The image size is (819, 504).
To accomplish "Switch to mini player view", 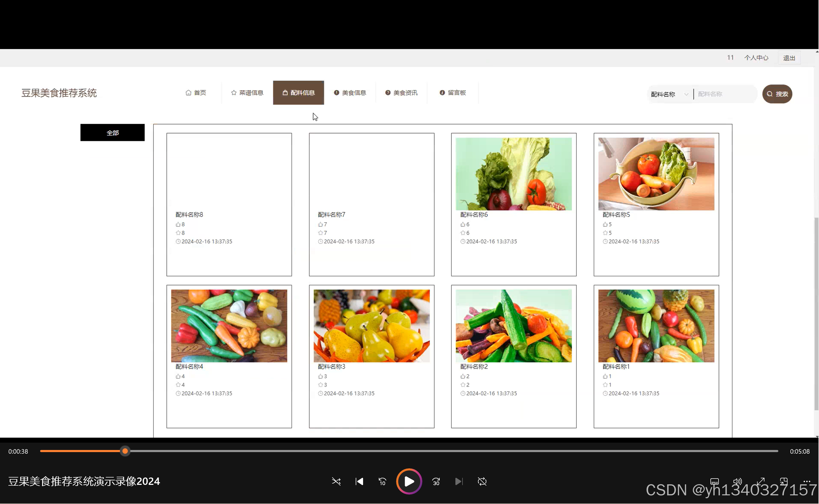I will point(784,481).
